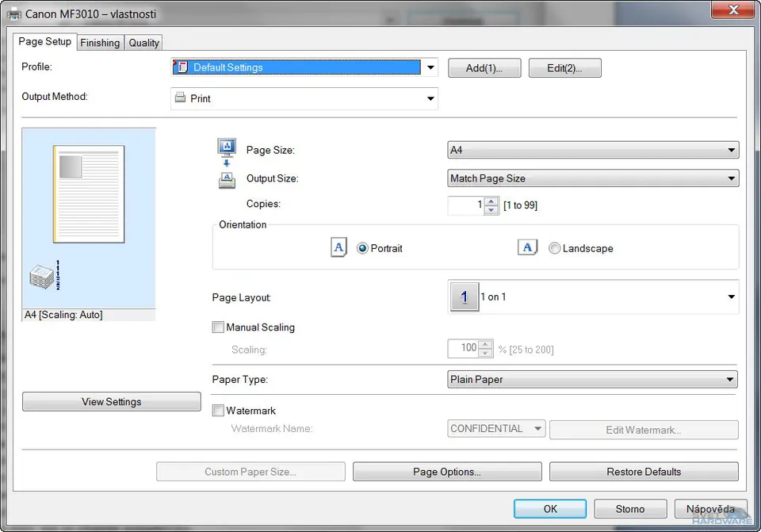Cancel with the Storno button
The width and height of the screenshot is (761, 532).
point(630,509)
